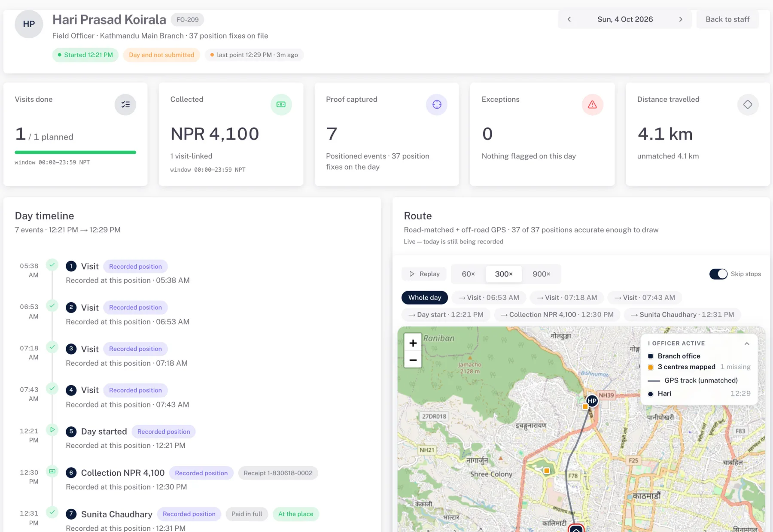The image size is (773, 532).
Task: Click the Exceptions warning triangle icon
Action: tap(592, 104)
